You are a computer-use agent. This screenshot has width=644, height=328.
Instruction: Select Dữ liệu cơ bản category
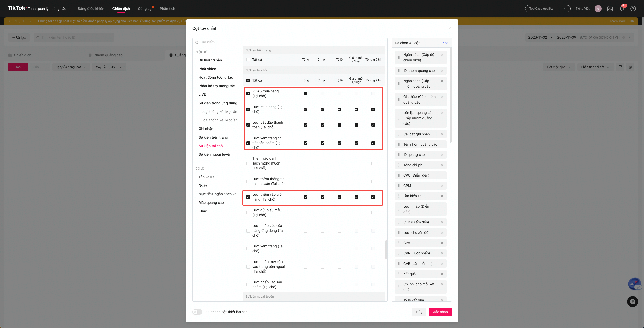(x=210, y=60)
